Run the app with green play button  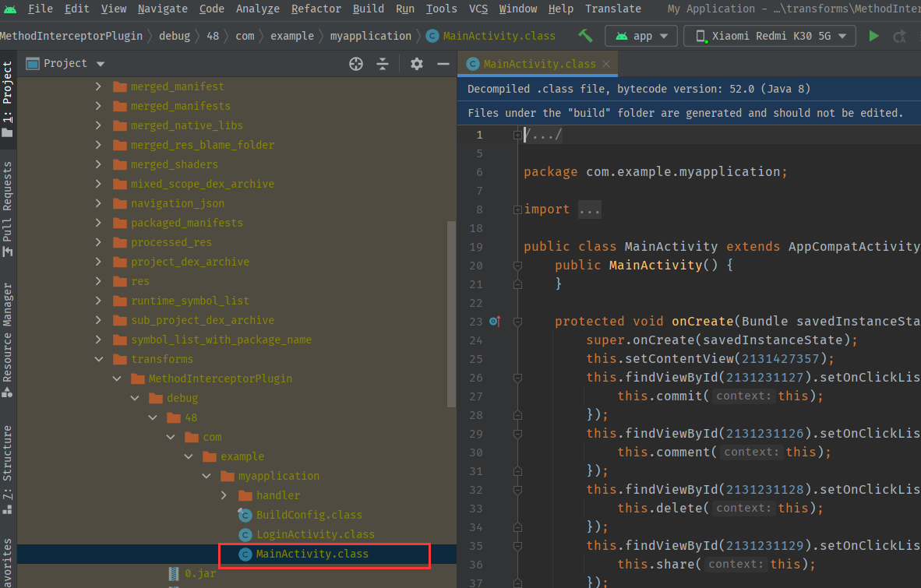873,36
